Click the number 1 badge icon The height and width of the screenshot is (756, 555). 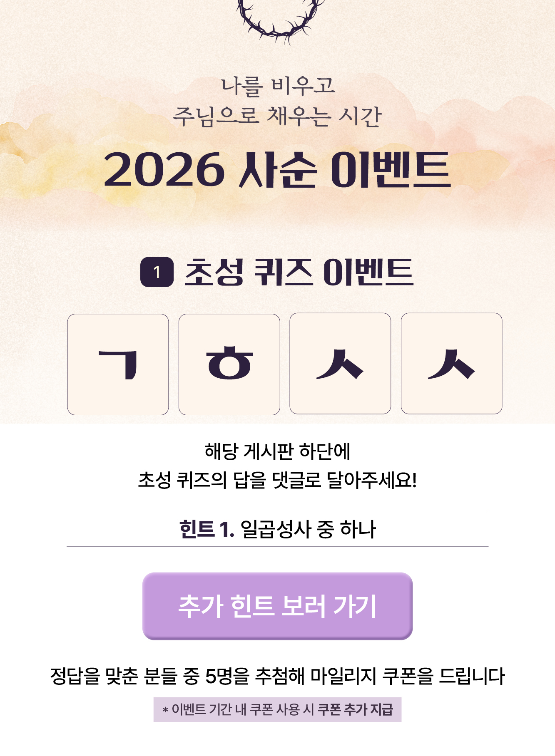click(157, 272)
